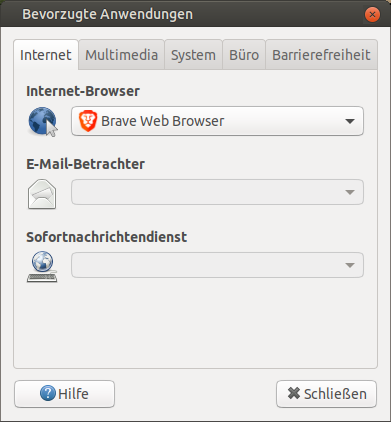Open the Brave Web Browser selection dropdown
This screenshot has height=422, width=391.
[217, 121]
